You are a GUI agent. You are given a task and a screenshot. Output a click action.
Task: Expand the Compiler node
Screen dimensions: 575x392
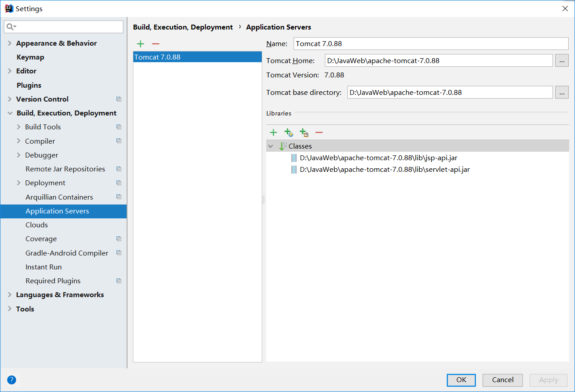[19, 141]
